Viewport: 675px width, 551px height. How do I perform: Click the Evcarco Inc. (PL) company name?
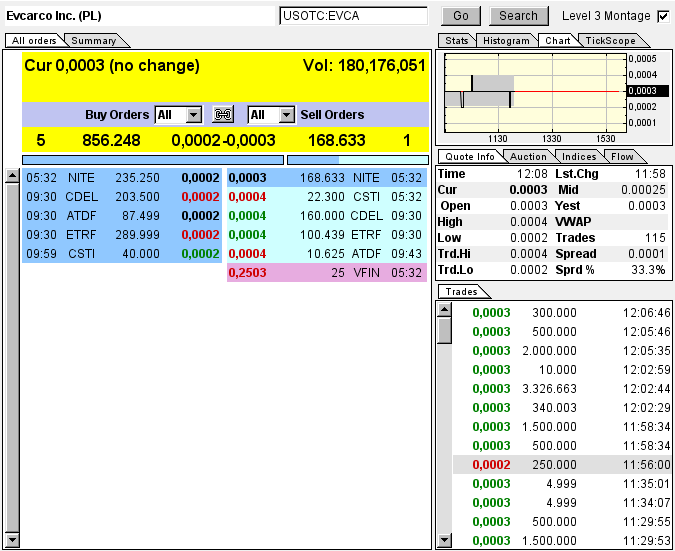54,16
